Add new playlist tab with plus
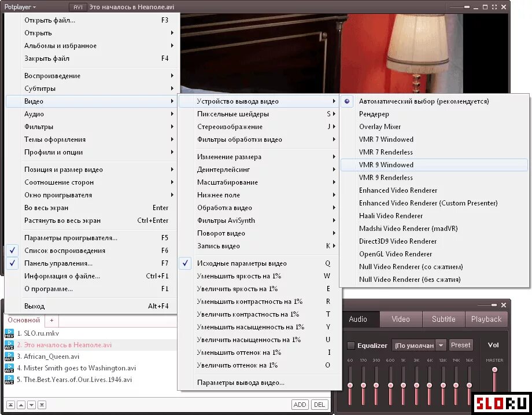Viewport: 532px width, 415px height. (51, 320)
